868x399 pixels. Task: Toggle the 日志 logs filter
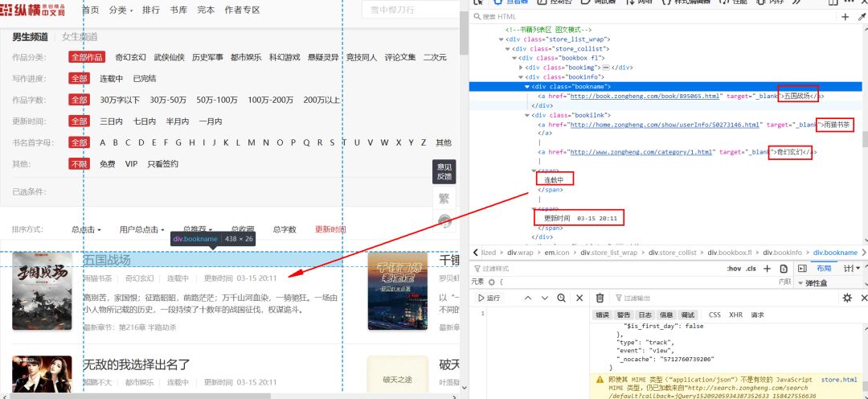pos(645,315)
